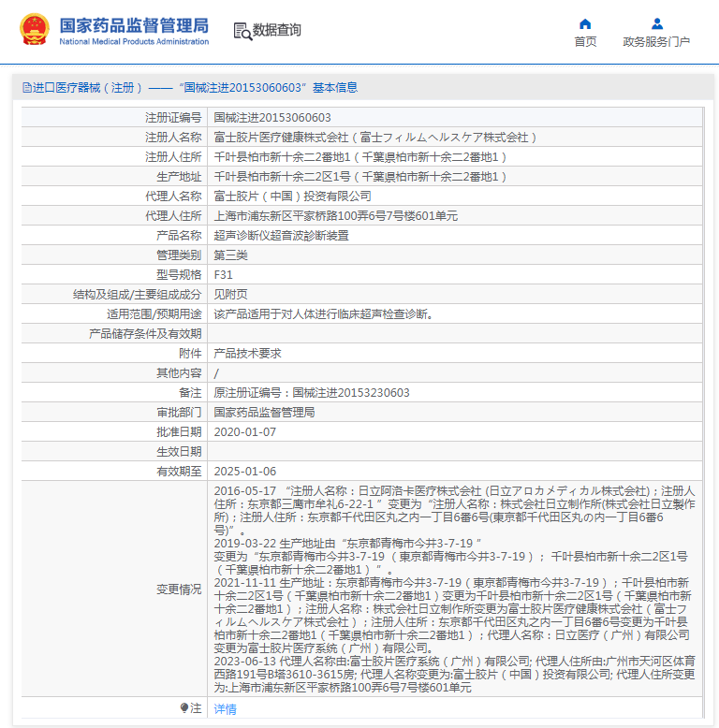Screen dimensions: 719x728
Task: Select 见附页 value
Action: [x=231, y=295]
